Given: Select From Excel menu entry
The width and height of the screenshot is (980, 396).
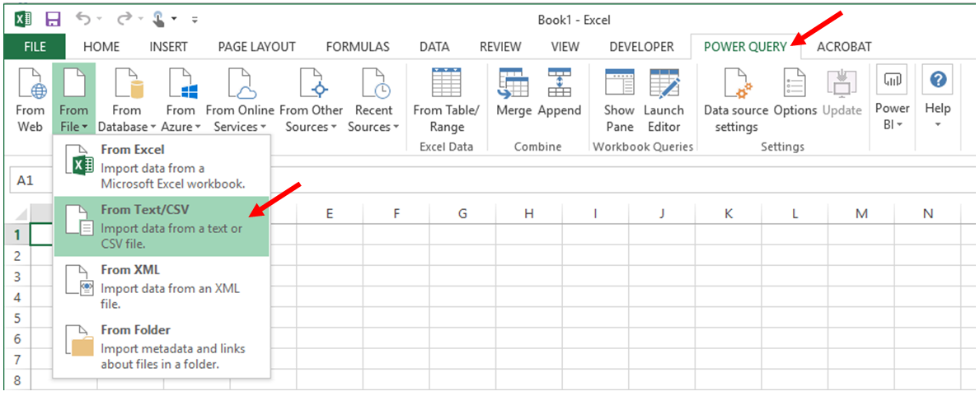Looking at the screenshot, I should click(162, 167).
